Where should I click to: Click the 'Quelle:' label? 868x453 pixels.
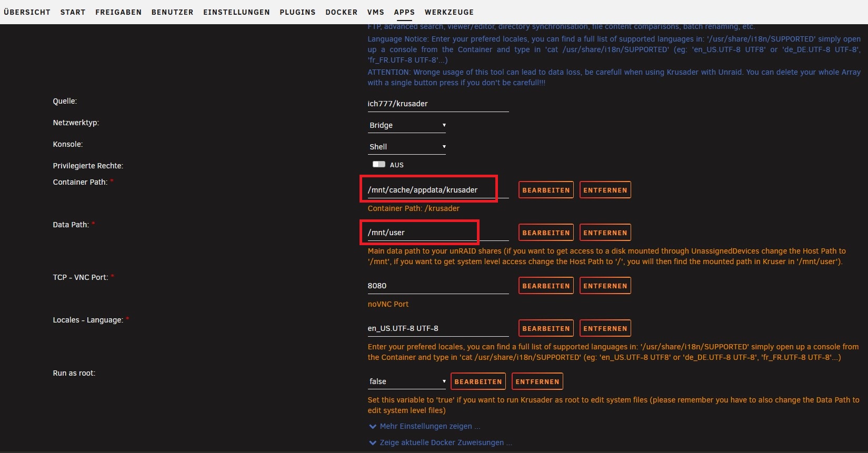65,101
